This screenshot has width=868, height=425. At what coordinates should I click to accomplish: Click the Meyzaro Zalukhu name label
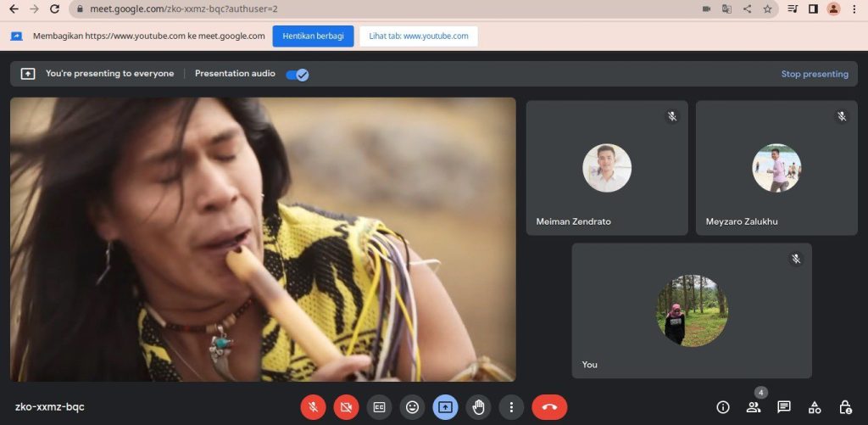pos(742,221)
